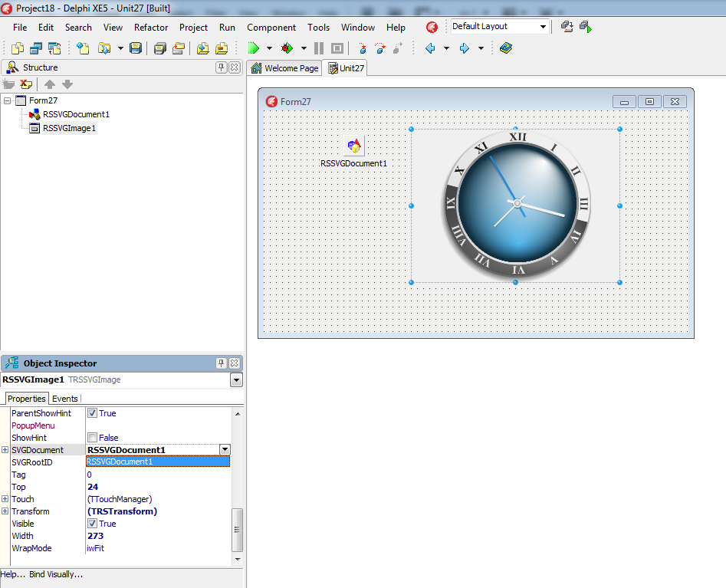This screenshot has height=588, width=726.
Task: Click the blue Back navigation arrow
Action: pyautogui.click(x=430, y=48)
